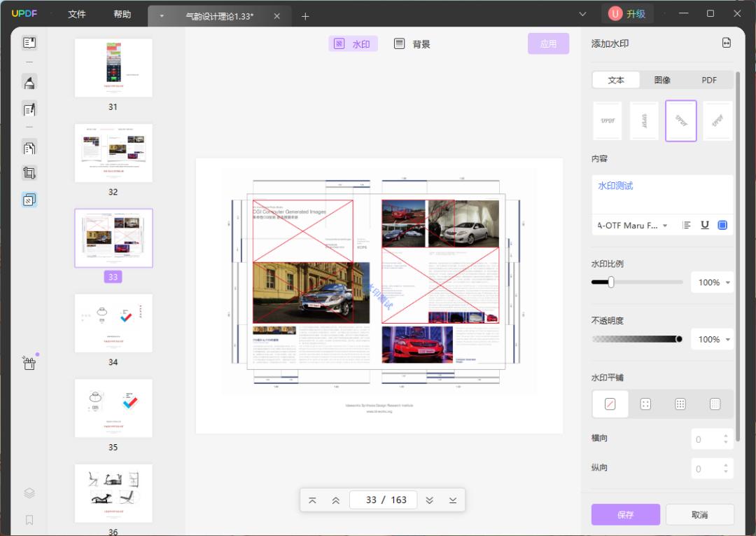This screenshot has height=536, width=756.
Task: Expand the watermark ratio 100% dropdown
Action: click(712, 282)
